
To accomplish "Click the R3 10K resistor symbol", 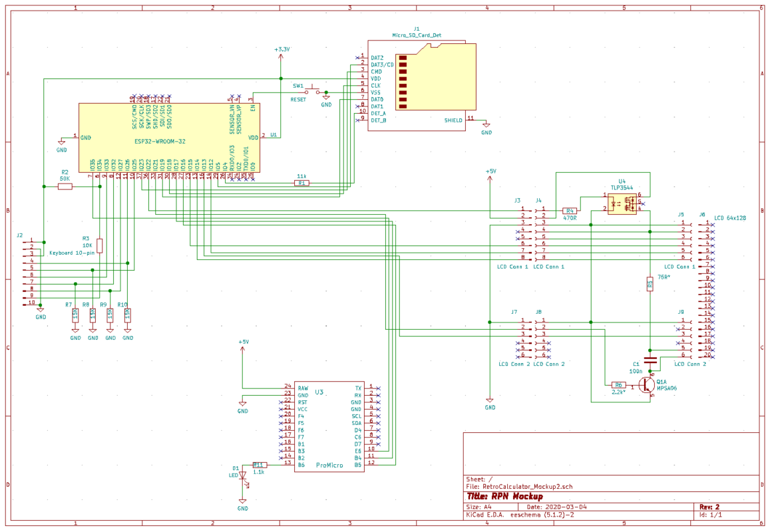I will (100, 245).
